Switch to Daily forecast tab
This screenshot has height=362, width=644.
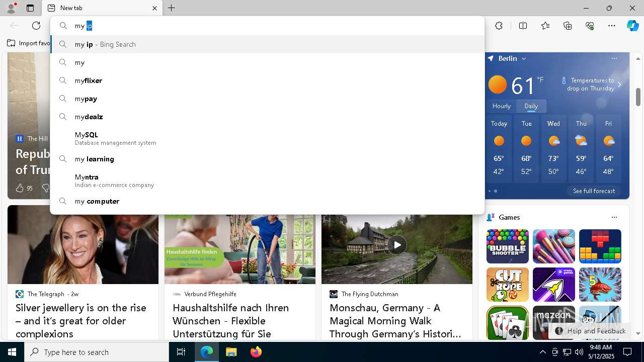click(531, 106)
